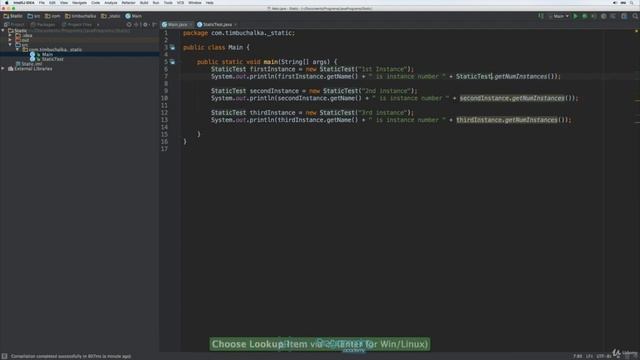640x360 pixels.
Task: Select StaticTest class in project tree
Action: (x=47, y=59)
